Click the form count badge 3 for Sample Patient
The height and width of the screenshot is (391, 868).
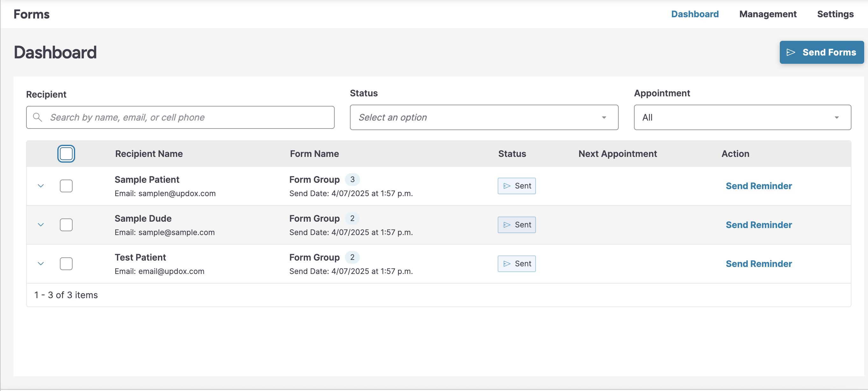[352, 180]
